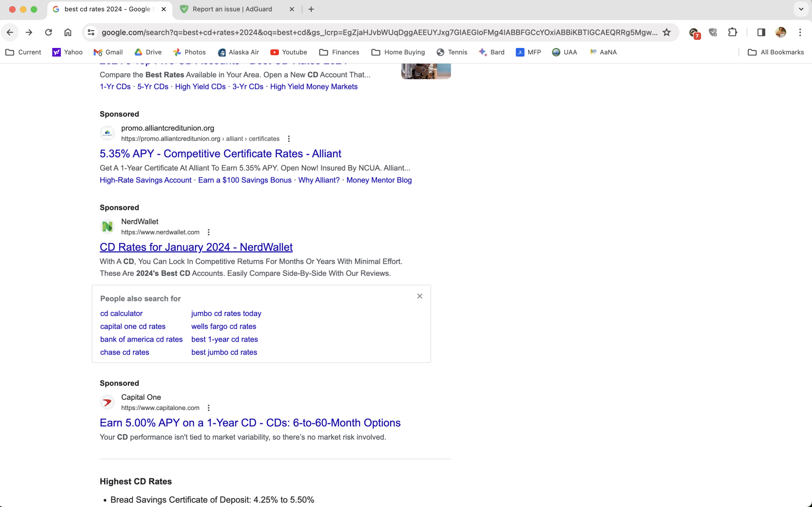Image resolution: width=812 pixels, height=507 pixels.
Task: Open three-dot menu on Capital One ad
Action: 209,408
